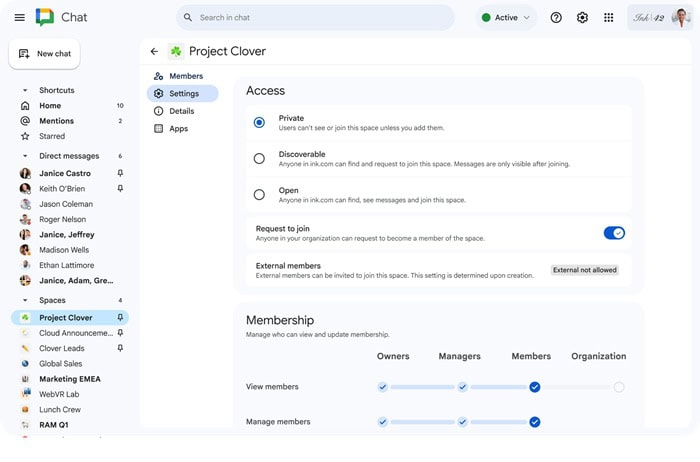Viewport: 700px width, 462px height.
Task: Click the pin icon next to Keith O'Brien
Action: (x=120, y=188)
